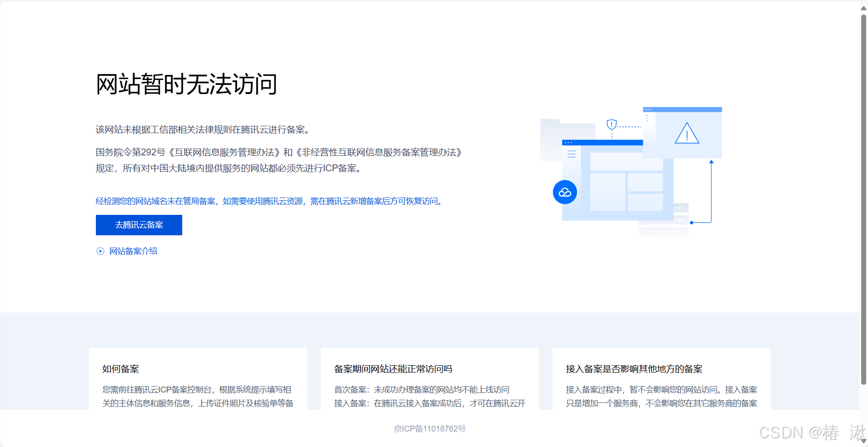Open the 京ICP备11018762号 footer link
Screen dimensions: 868x447
pos(429,429)
